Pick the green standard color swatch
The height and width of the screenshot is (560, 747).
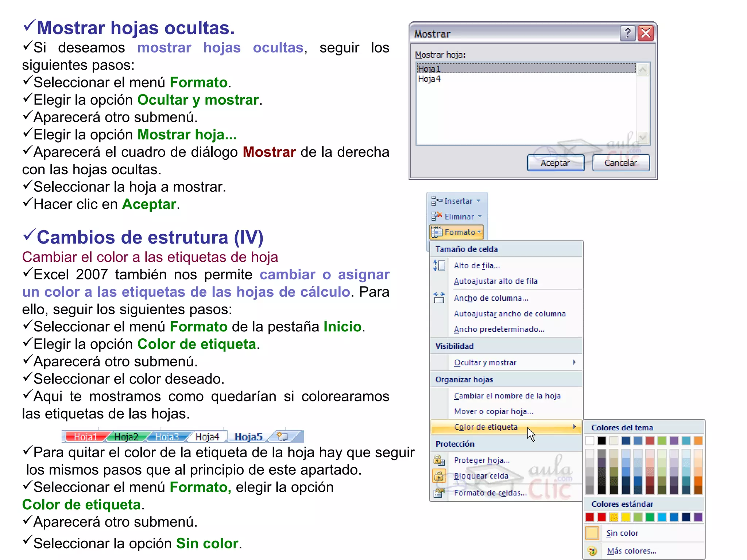coord(650,517)
